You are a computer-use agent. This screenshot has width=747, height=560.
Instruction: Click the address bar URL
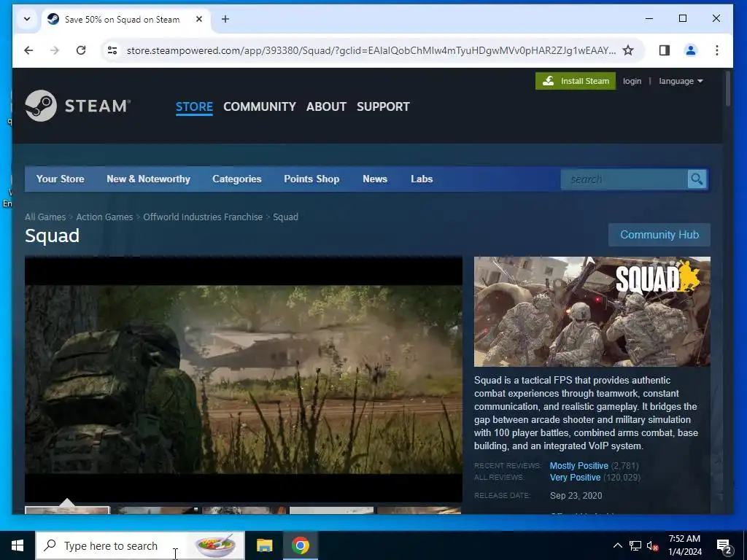pos(371,50)
